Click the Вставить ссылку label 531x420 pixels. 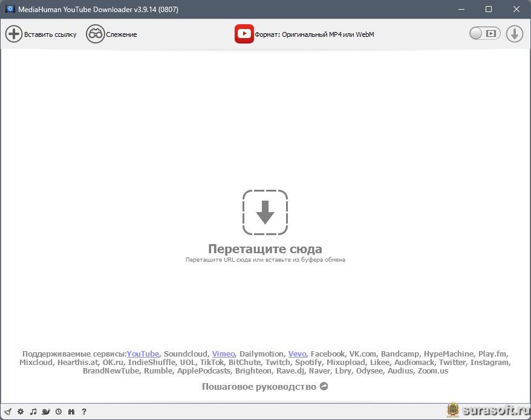pyautogui.click(x=50, y=34)
